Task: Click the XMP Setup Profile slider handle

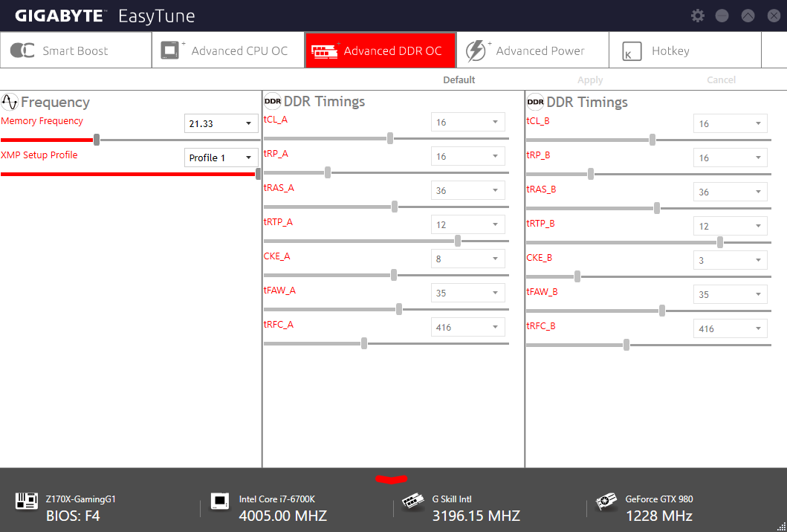Action: [x=258, y=174]
